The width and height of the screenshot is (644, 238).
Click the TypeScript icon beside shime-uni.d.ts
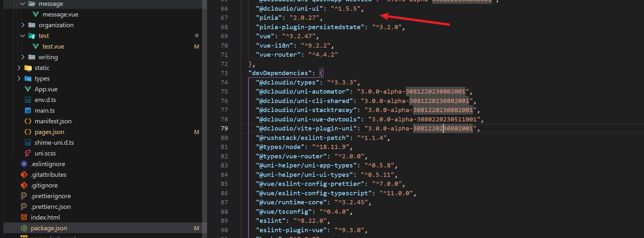click(28, 143)
